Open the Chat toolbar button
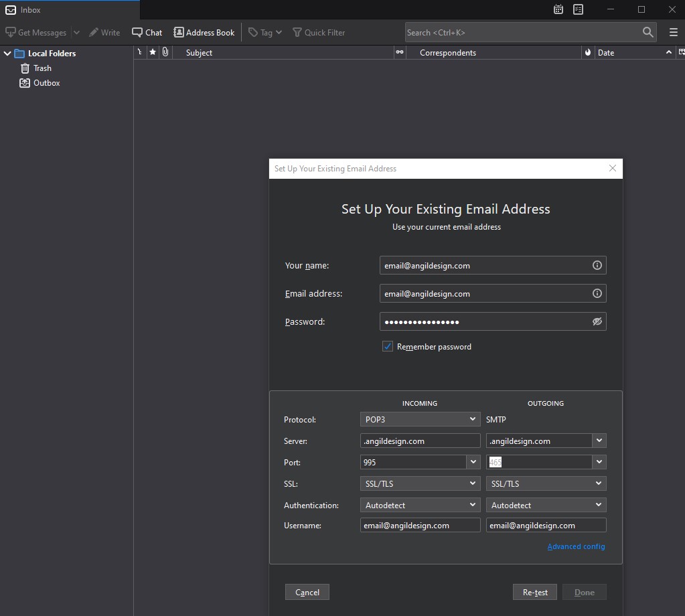The width and height of the screenshot is (685, 616). [147, 32]
